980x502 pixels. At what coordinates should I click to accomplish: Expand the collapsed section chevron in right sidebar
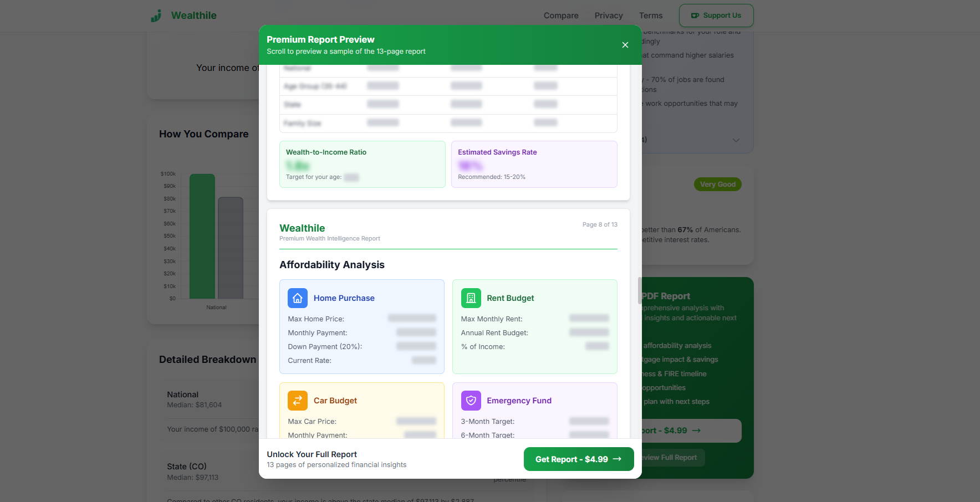tap(736, 140)
